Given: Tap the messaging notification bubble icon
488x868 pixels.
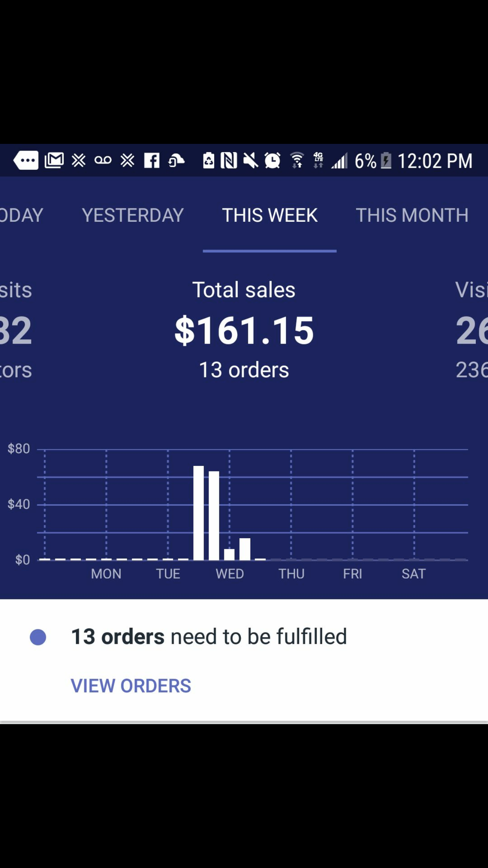Looking at the screenshot, I should pyautogui.click(x=26, y=160).
